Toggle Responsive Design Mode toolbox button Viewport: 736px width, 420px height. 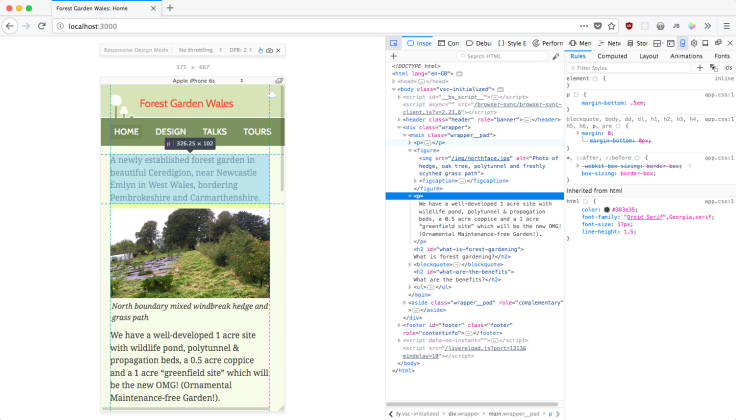click(682, 43)
